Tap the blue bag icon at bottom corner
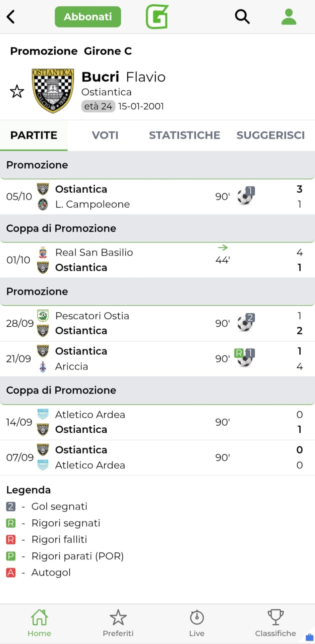 pos(309,637)
